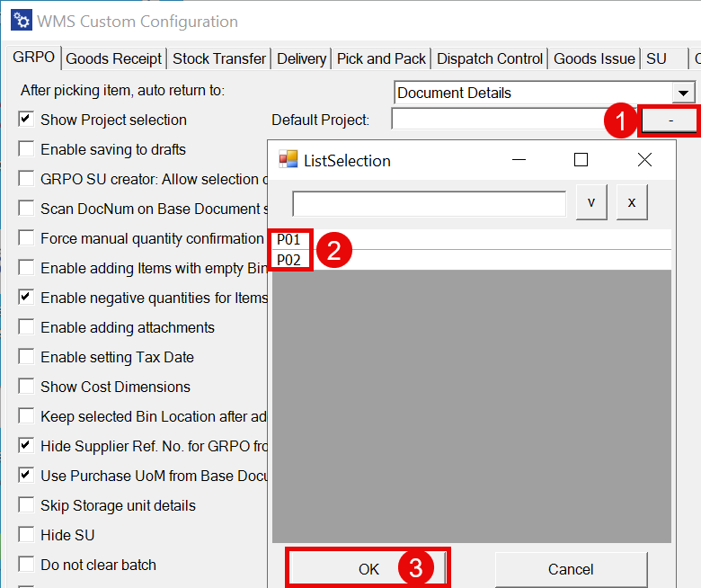Open the Goods Receipt tab

pos(113,58)
